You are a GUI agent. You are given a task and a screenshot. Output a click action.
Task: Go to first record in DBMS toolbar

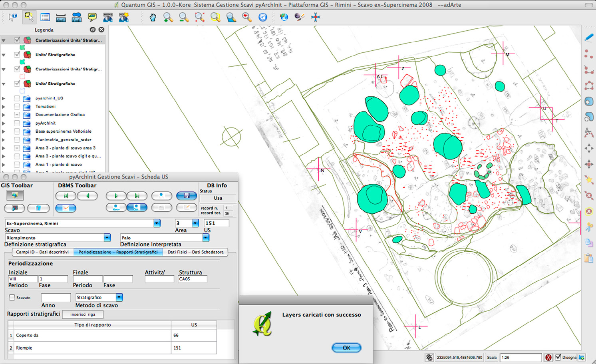(66, 196)
